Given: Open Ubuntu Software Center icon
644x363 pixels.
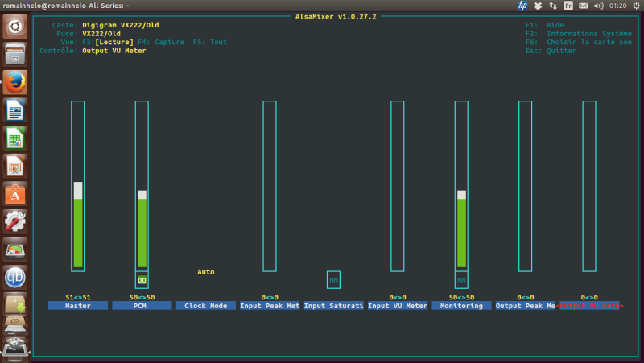Looking at the screenshot, I should [x=15, y=194].
